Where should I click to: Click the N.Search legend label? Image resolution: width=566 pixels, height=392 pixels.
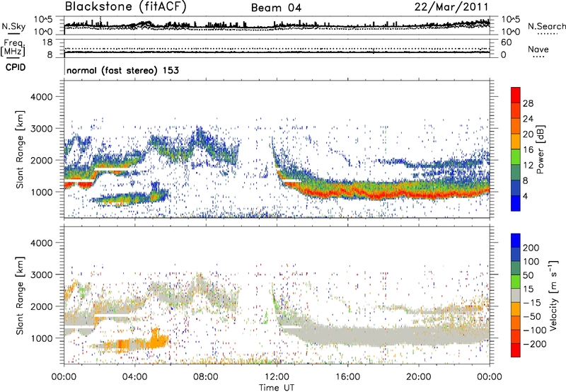[546, 26]
